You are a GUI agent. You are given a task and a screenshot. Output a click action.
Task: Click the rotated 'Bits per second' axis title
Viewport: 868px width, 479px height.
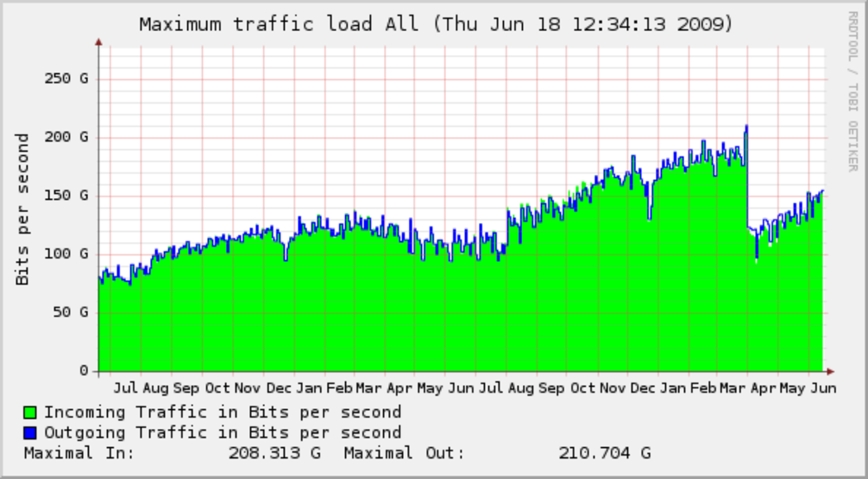[x=22, y=209]
